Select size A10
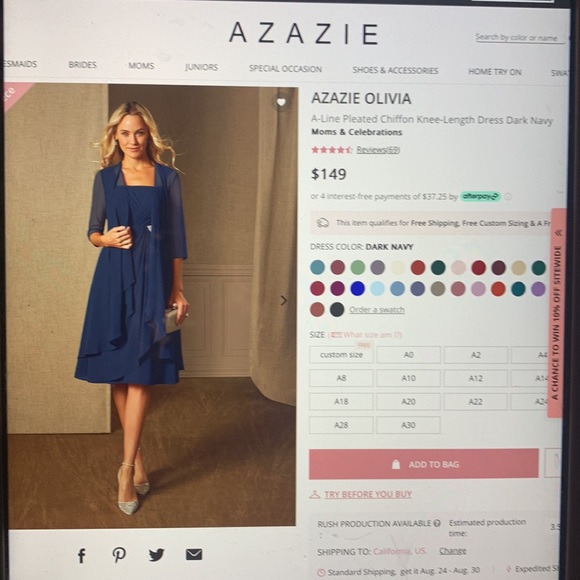 point(408,378)
